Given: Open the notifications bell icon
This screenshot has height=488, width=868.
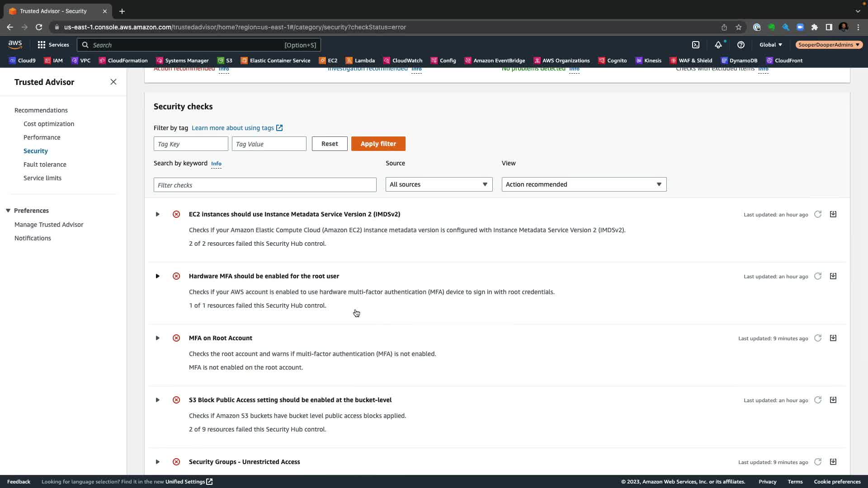Looking at the screenshot, I should (718, 45).
